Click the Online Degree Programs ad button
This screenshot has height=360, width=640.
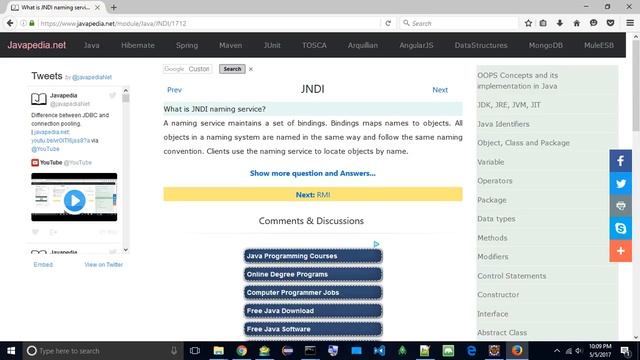pyautogui.click(x=313, y=274)
